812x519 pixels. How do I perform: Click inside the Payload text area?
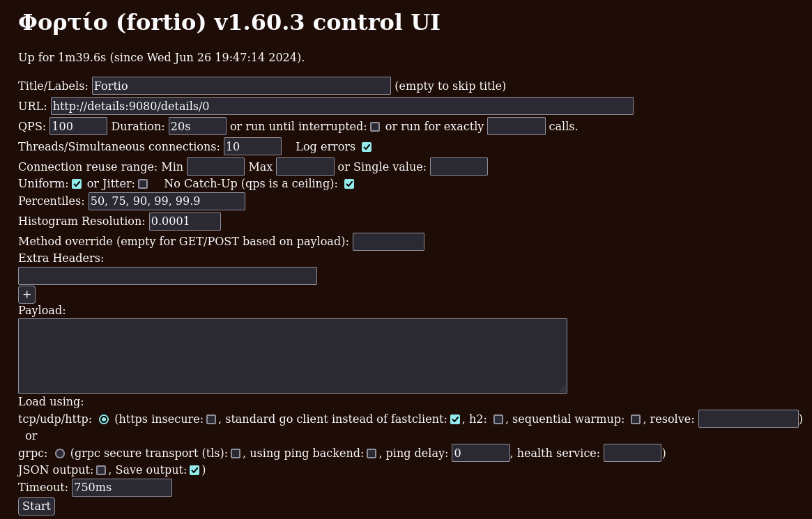coord(293,356)
